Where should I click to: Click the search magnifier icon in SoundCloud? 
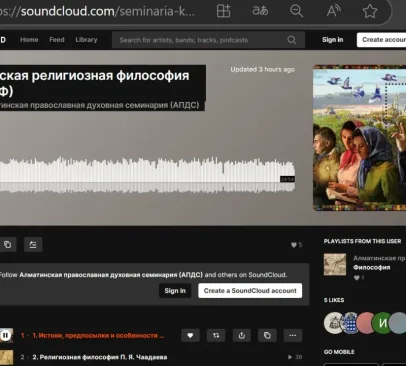point(292,40)
